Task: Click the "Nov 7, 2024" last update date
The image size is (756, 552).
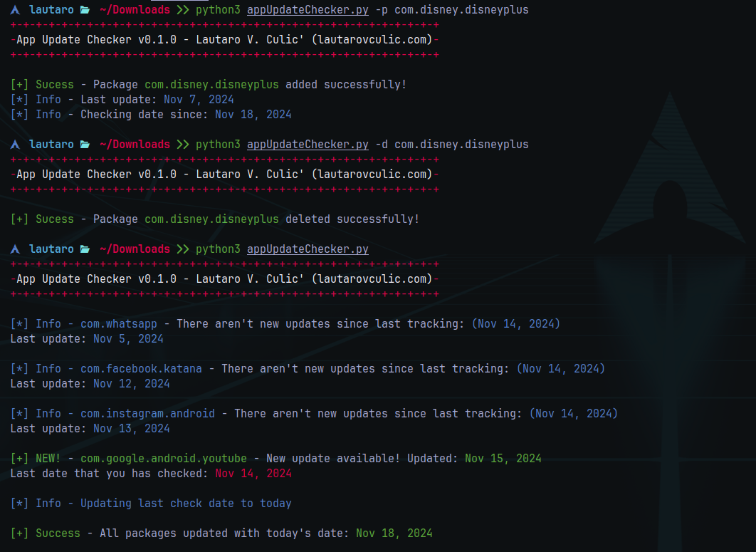Action: click(199, 100)
